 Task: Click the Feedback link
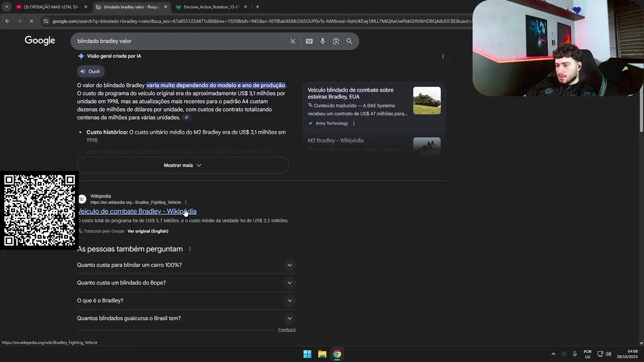point(287,330)
